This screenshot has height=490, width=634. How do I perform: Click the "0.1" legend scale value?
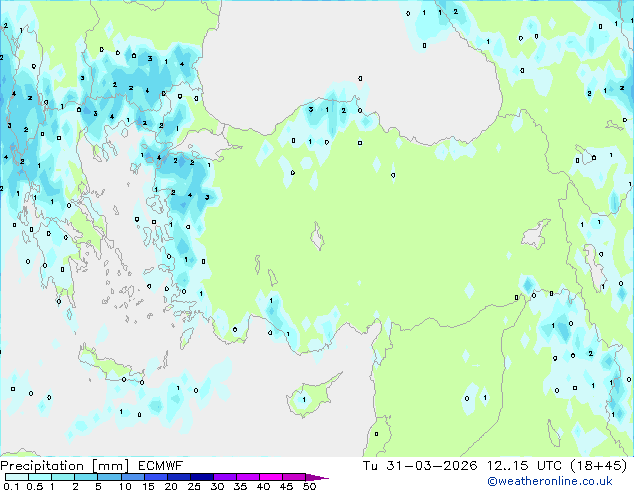pyautogui.click(x=11, y=486)
